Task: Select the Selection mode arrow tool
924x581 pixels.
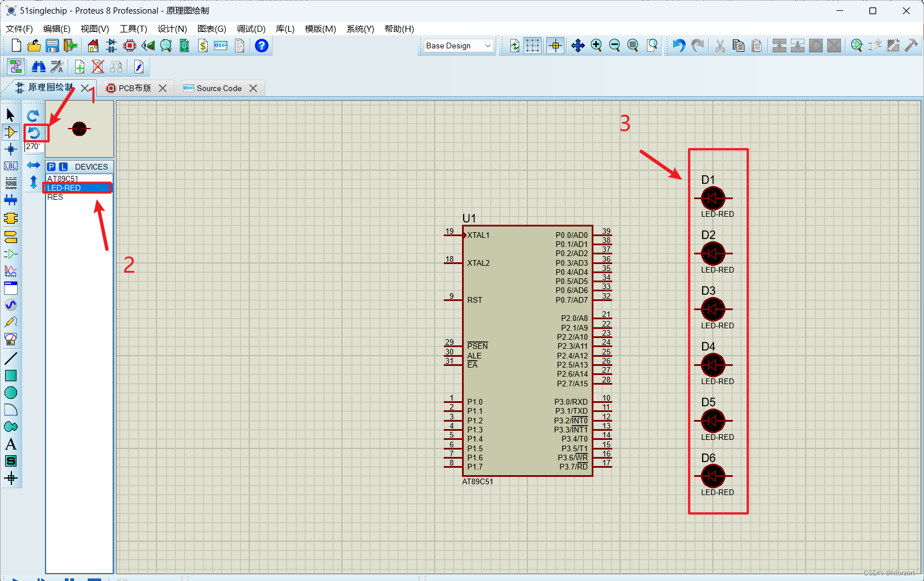Action: coord(11,115)
